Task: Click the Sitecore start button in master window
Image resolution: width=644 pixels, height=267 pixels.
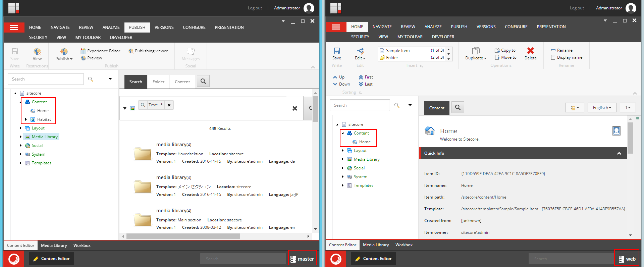Action: point(14,259)
